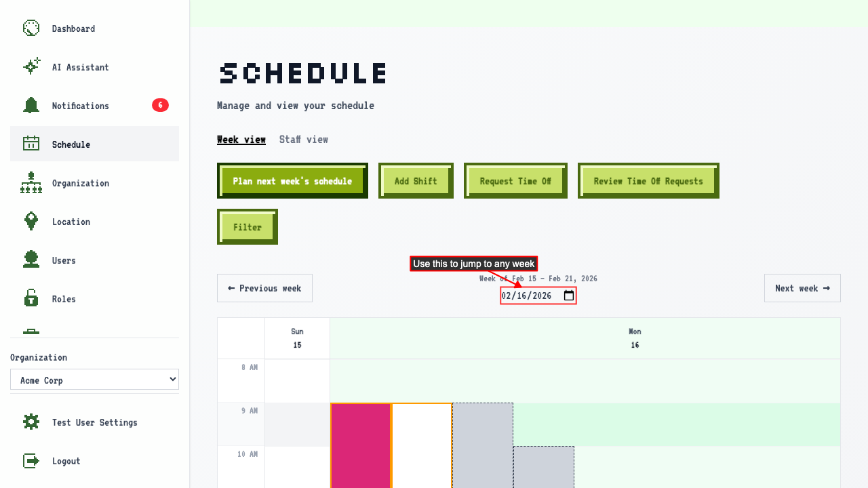Viewport: 868px width, 488px height.
Task: Open the Dashboard gauge icon
Action: tap(31, 28)
